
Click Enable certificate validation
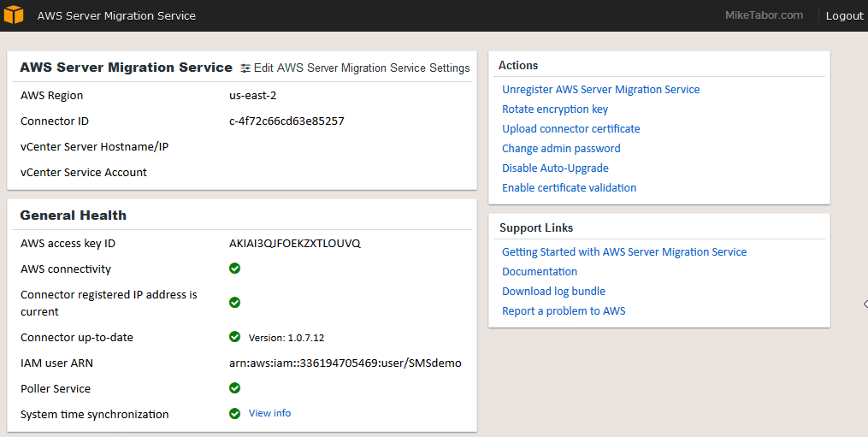point(569,188)
